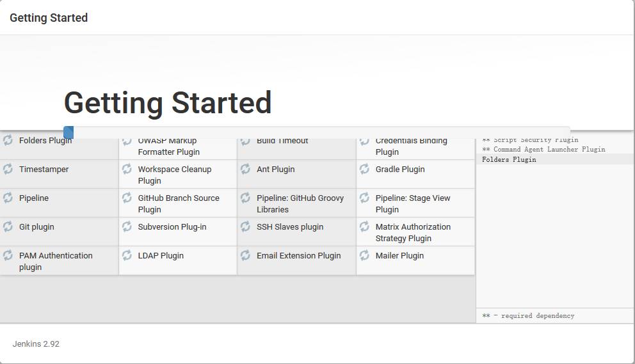Click the Pipeline plugin name

point(34,198)
